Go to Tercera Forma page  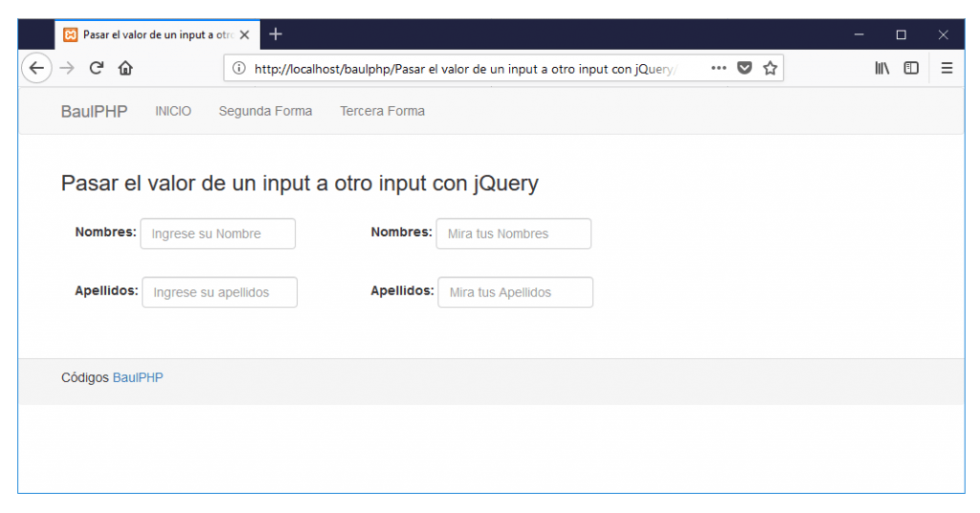(x=382, y=111)
